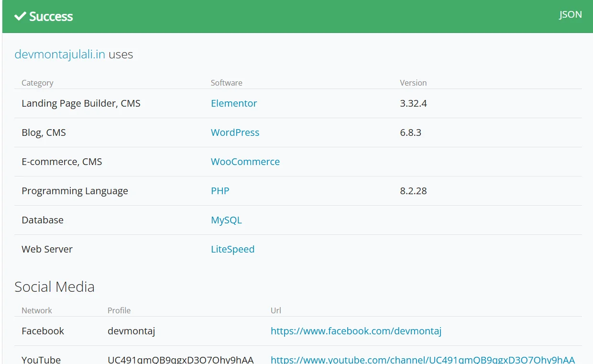Select the E-commerce, CMS category cell
593x364 pixels.
pyautogui.click(x=62, y=162)
